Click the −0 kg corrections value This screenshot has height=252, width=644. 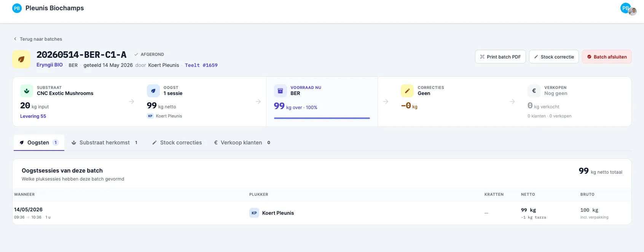409,106
